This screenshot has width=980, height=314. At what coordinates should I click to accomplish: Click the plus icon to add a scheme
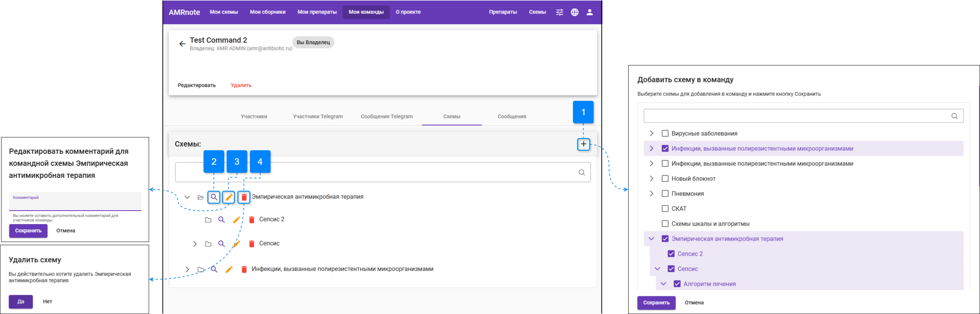click(583, 144)
